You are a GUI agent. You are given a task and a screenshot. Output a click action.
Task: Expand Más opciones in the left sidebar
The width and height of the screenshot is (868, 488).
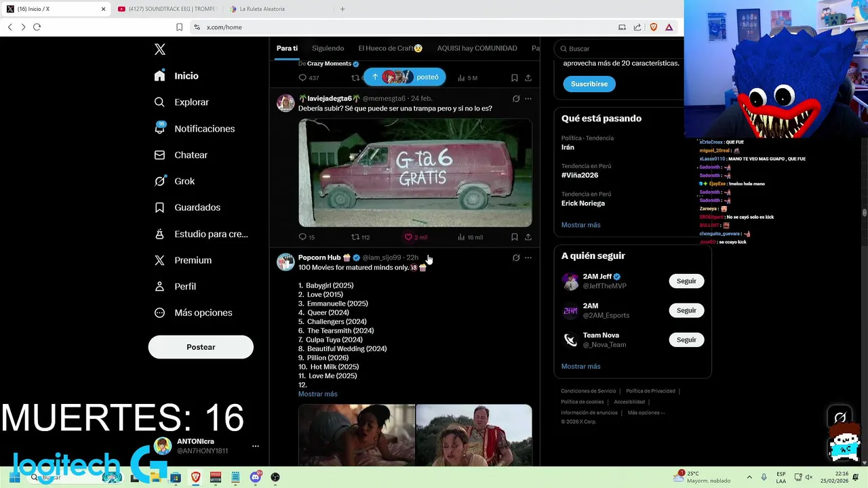(x=193, y=313)
